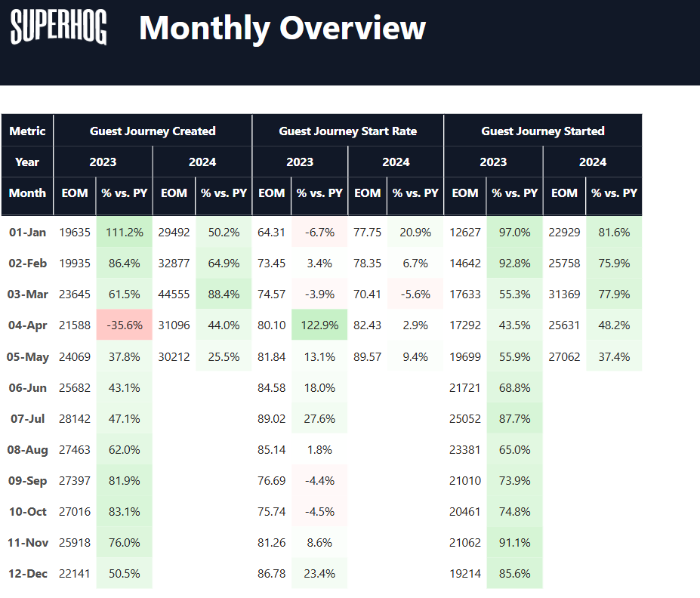The width and height of the screenshot is (700, 598).
Task: Select the 01-Jan row label
Action: tap(28, 233)
